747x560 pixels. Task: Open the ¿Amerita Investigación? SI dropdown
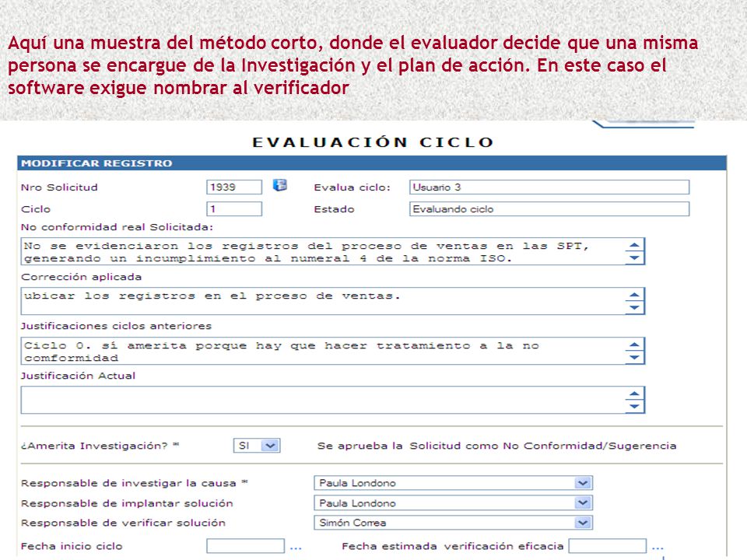(x=257, y=446)
